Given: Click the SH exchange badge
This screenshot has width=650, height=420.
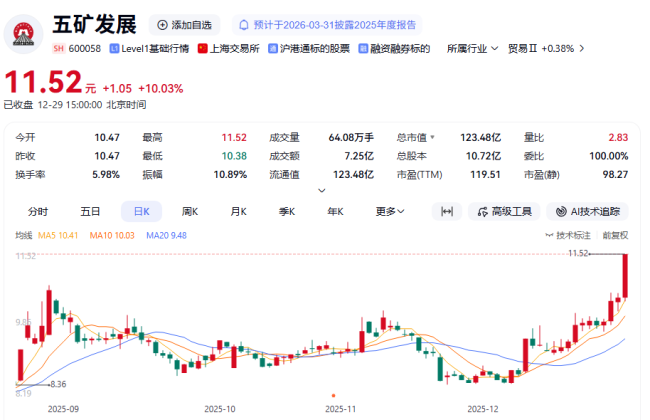Looking at the screenshot, I should click(x=58, y=49).
